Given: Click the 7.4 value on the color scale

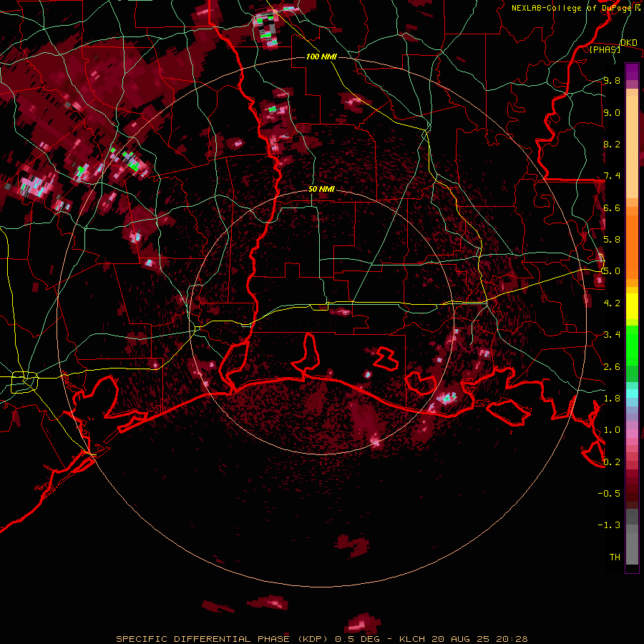Looking at the screenshot, I should [612, 176].
